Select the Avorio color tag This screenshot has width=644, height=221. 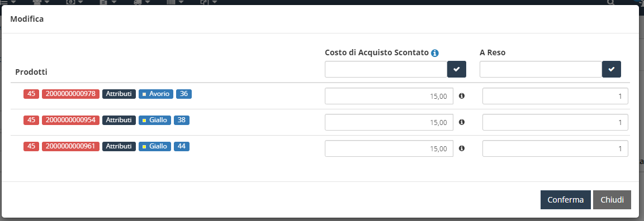[x=156, y=94]
